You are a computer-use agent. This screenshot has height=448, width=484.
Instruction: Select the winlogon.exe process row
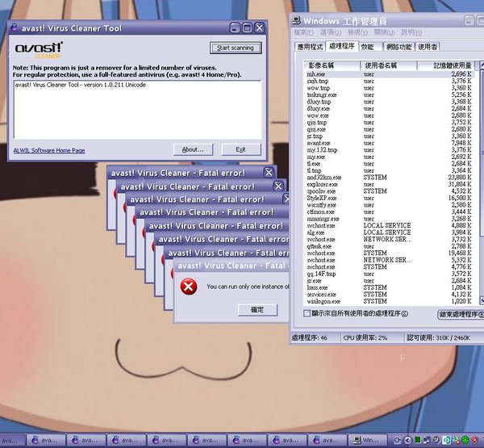[390, 301]
